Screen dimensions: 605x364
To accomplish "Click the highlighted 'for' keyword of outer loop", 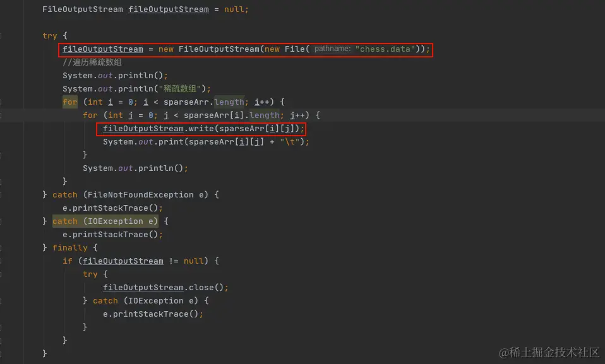I will pyautogui.click(x=70, y=102).
